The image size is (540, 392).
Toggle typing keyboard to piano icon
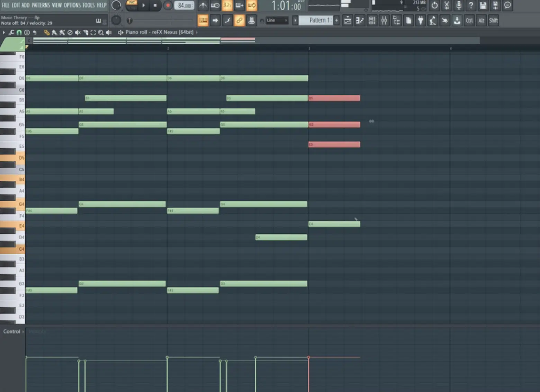point(203,20)
